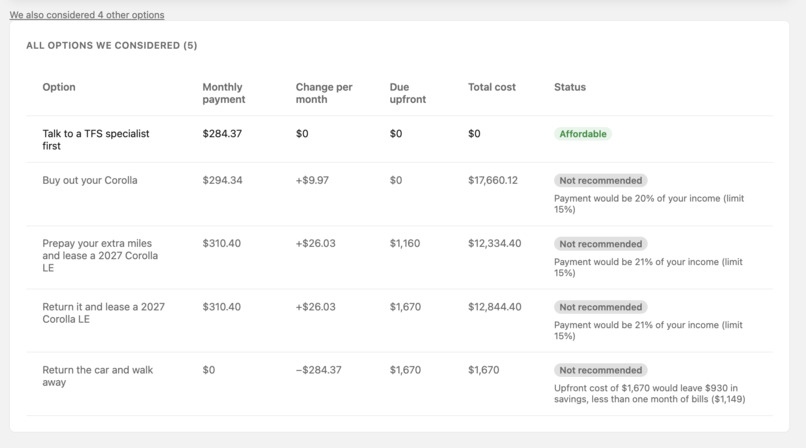Click the $12,334.40 total cost
The height and width of the screenshot is (448, 806).
494,244
